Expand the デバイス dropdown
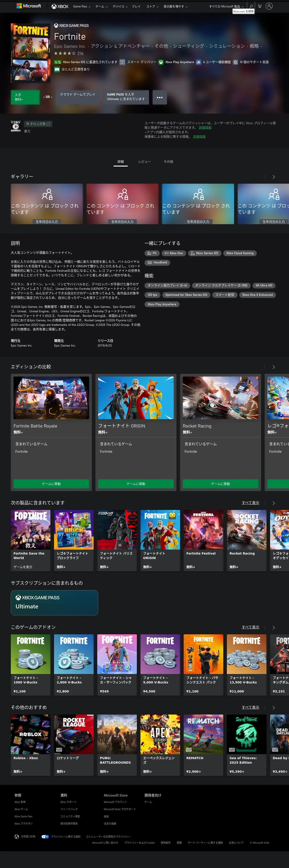The image size is (289, 868). (120, 6)
